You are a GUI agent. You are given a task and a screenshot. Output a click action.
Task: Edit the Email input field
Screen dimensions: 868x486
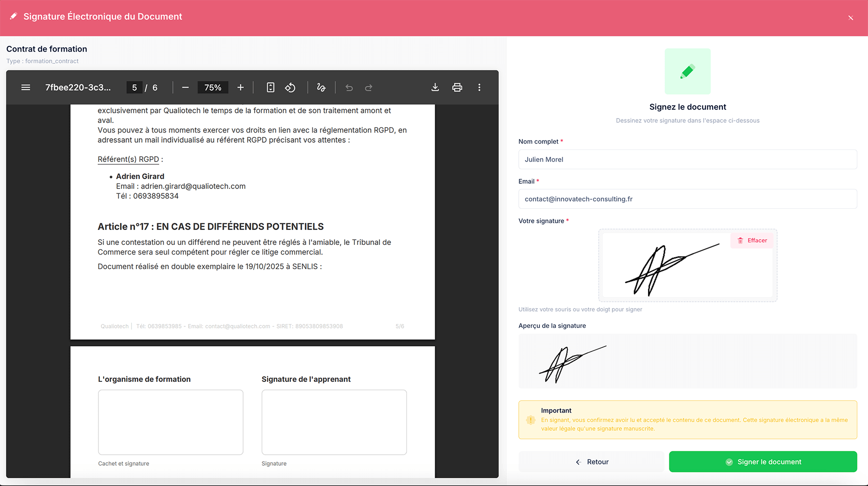pyautogui.click(x=687, y=199)
